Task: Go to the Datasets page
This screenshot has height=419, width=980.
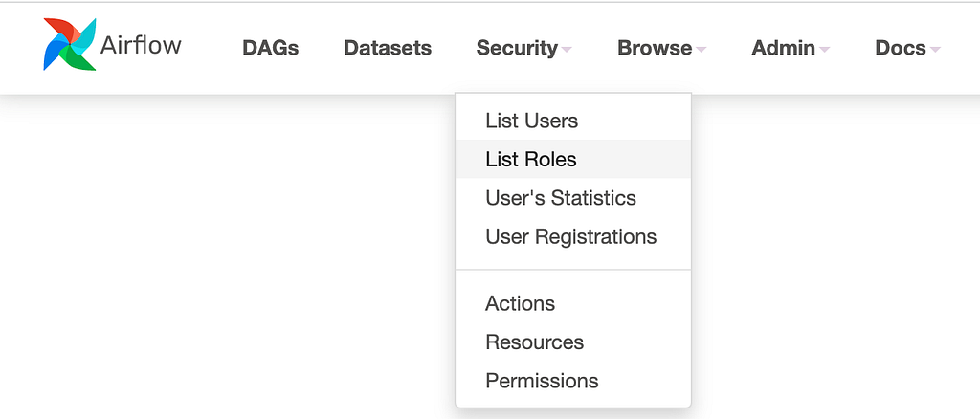Action: click(x=388, y=48)
